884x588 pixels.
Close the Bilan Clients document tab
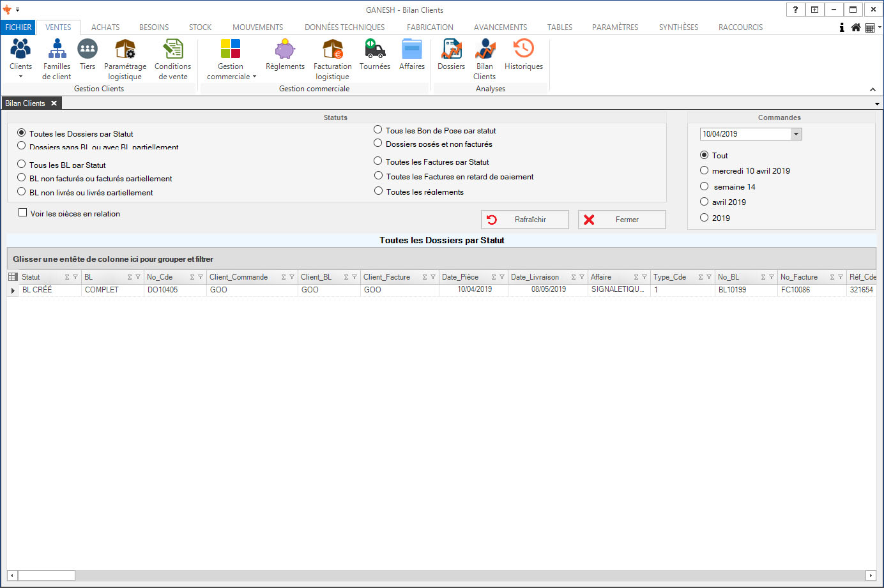click(54, 103)
